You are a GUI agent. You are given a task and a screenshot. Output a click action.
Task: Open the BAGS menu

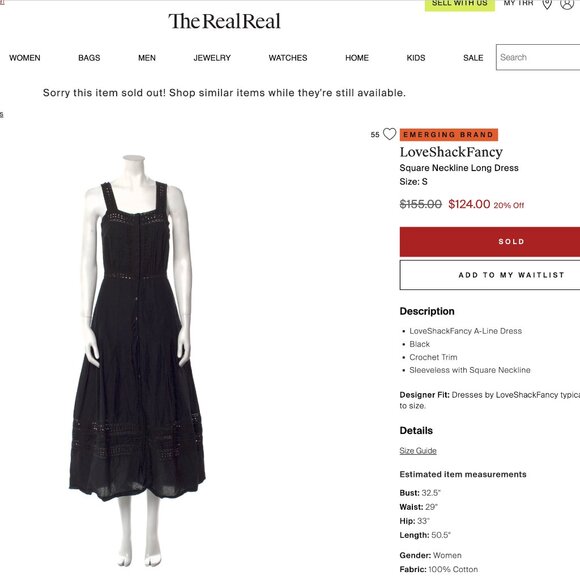pyautogui.click(x=89, y=58)
